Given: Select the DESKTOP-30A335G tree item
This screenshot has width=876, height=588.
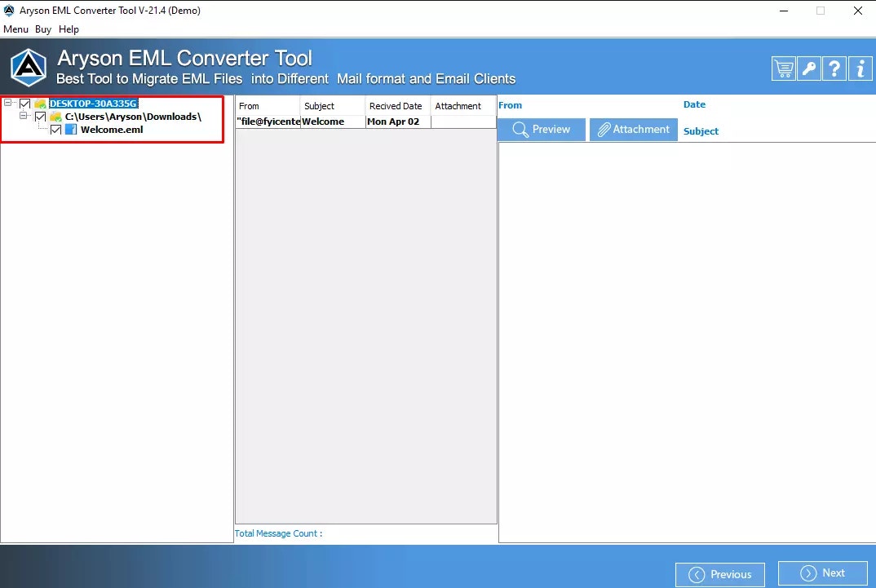Looking at the screenshot, I should pos(93,104).
